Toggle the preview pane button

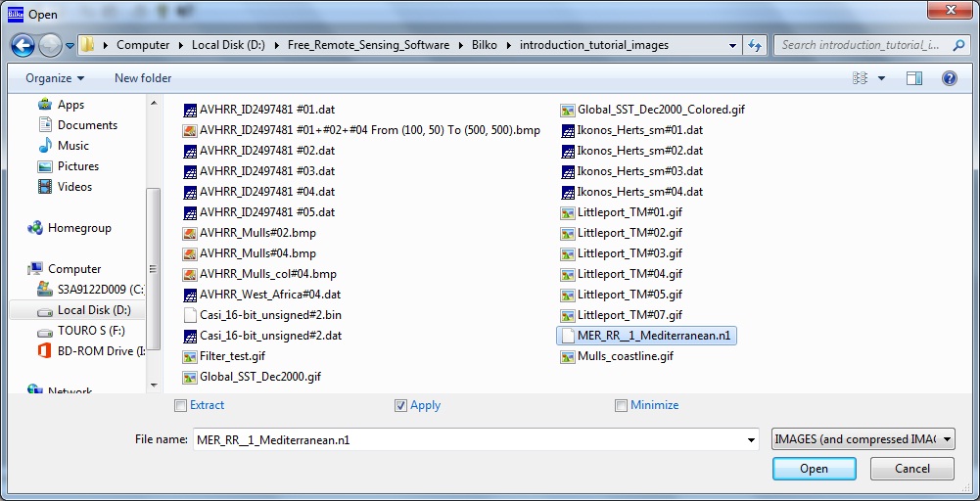[914, 78]
